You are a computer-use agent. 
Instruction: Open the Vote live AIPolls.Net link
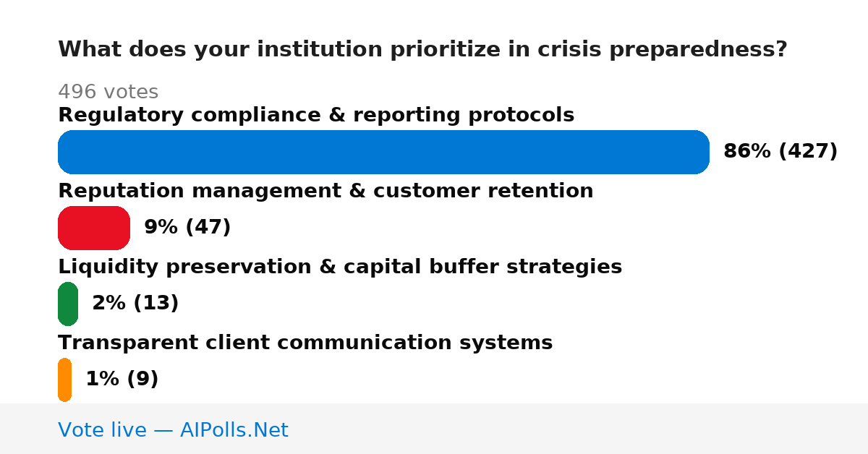click(x=173, y=430)
